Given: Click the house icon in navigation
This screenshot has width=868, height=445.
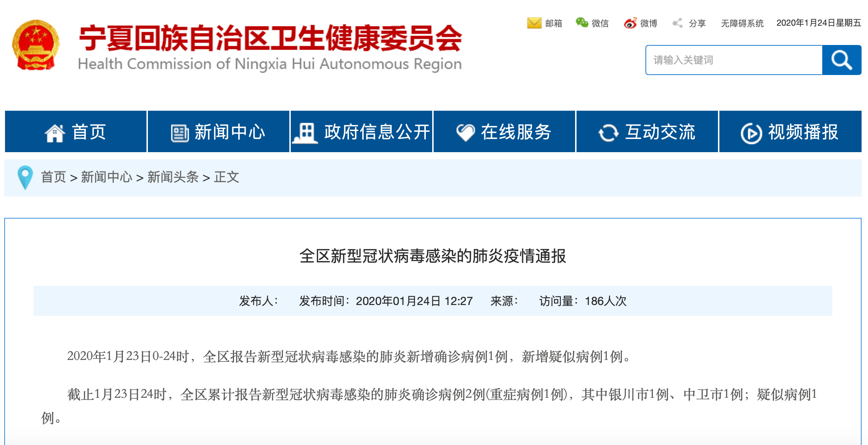Looking at the screenshot, I should (x=55, y=133).
